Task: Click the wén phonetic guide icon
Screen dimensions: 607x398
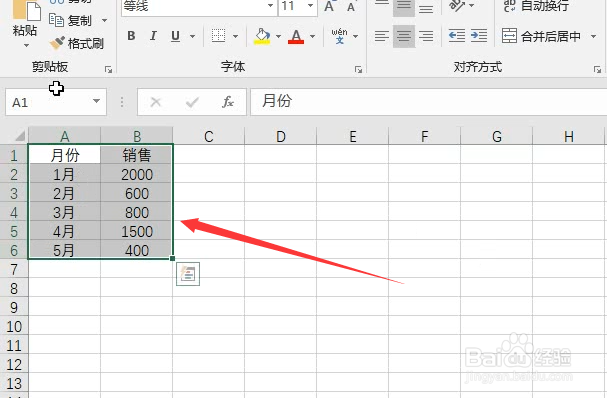Action: coord(339,36)
